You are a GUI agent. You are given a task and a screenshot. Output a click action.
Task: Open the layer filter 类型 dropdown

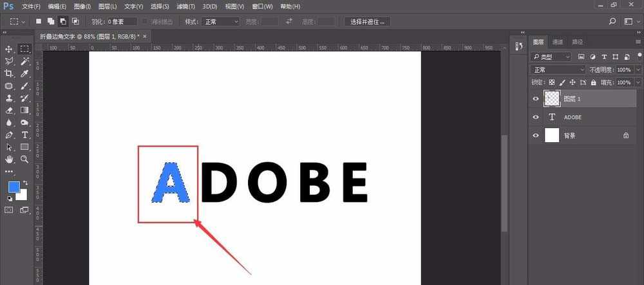point(552,57)
